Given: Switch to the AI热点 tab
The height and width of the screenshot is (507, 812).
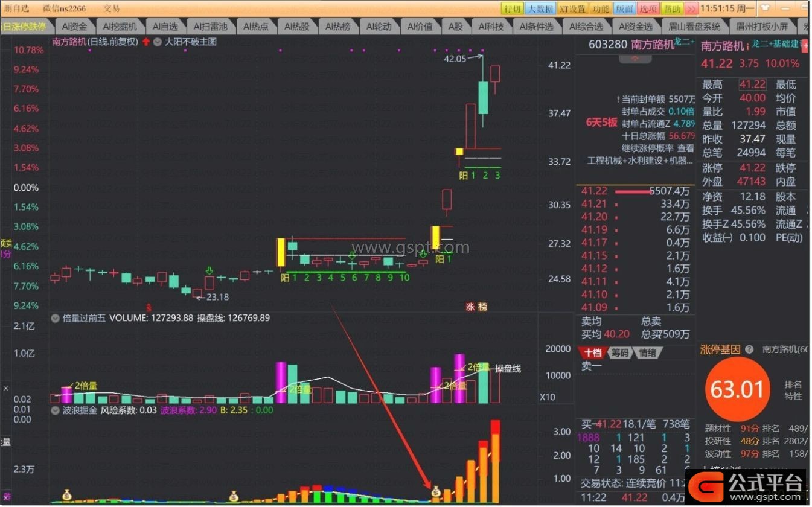Looking at the screenshot, I should (256, 27).
